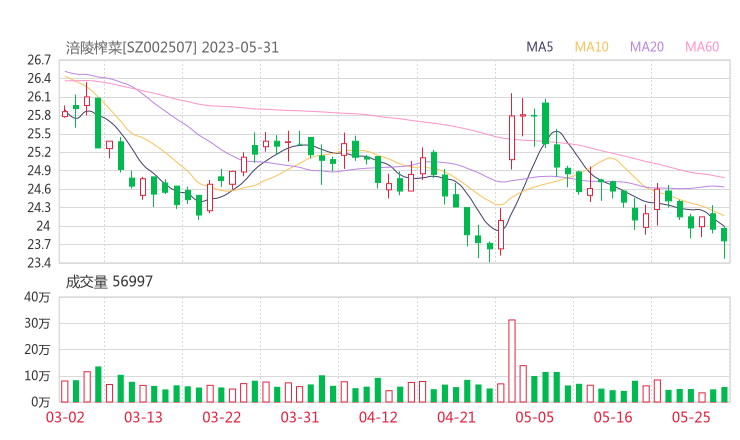Click the chart title 涪陵榨菜[SZ002507] 2023-05-31
This screenshot has height=440, width=740.
coord(172,48)
